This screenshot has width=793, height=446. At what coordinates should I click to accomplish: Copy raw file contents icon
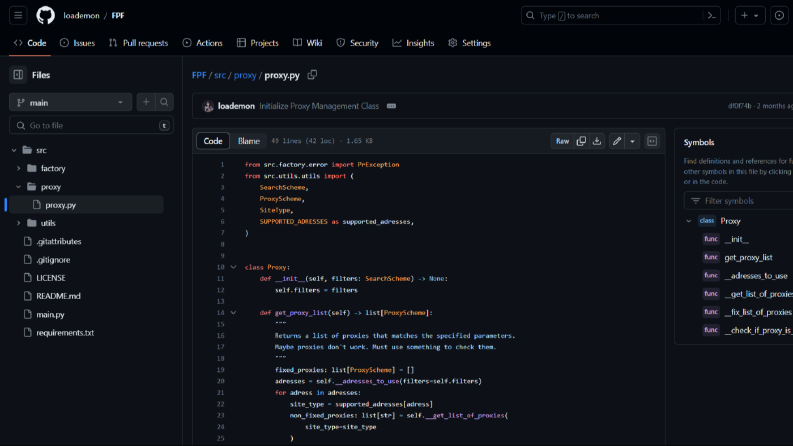pos(581,141)
